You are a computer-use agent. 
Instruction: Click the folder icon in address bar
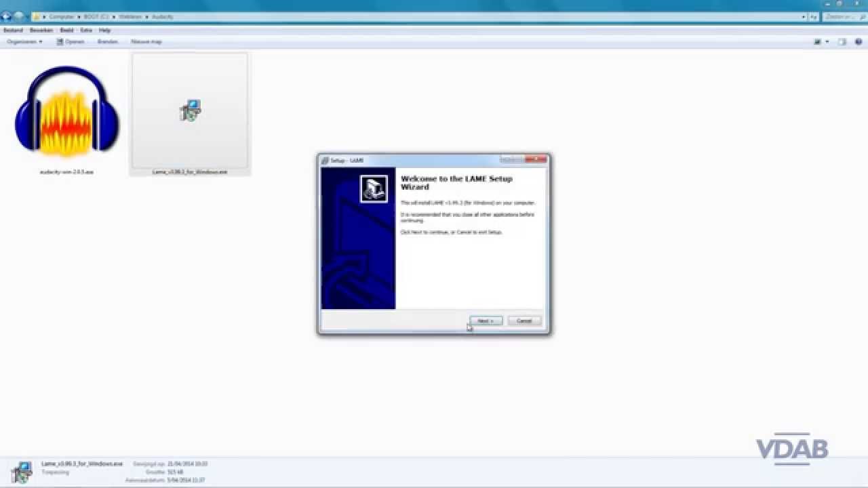tap(37, 16)
